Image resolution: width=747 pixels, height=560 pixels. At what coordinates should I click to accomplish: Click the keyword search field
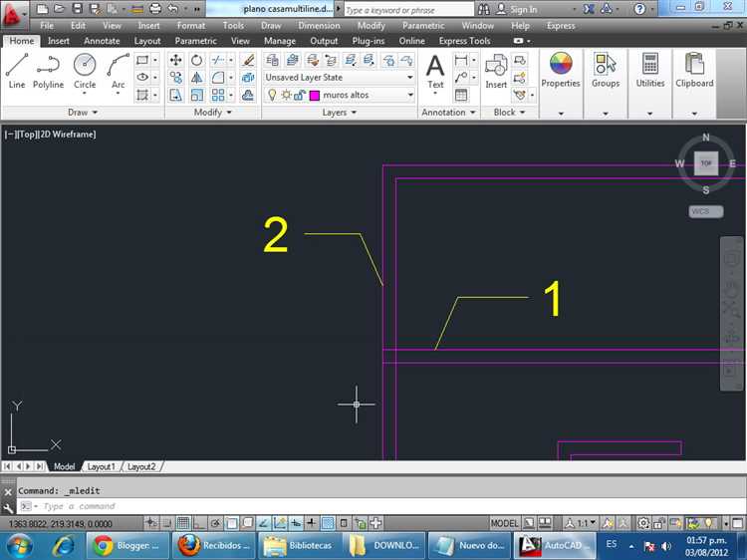pos(408,10)
